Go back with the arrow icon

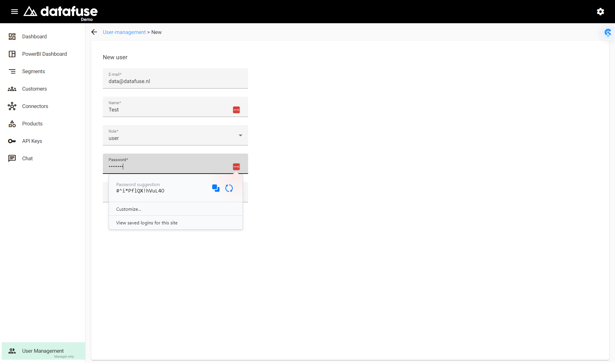[x=94, y=32]
